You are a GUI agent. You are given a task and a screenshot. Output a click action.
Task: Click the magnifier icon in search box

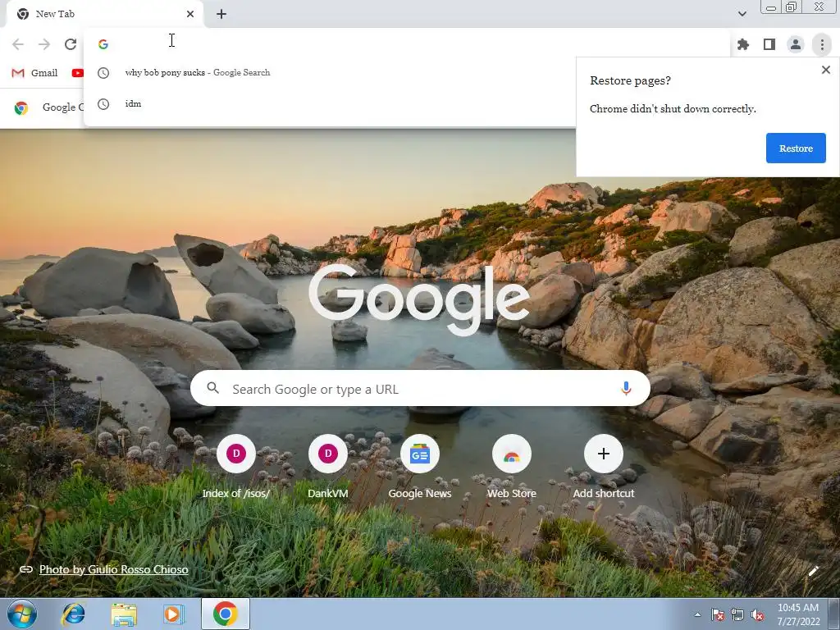(212, 388)
